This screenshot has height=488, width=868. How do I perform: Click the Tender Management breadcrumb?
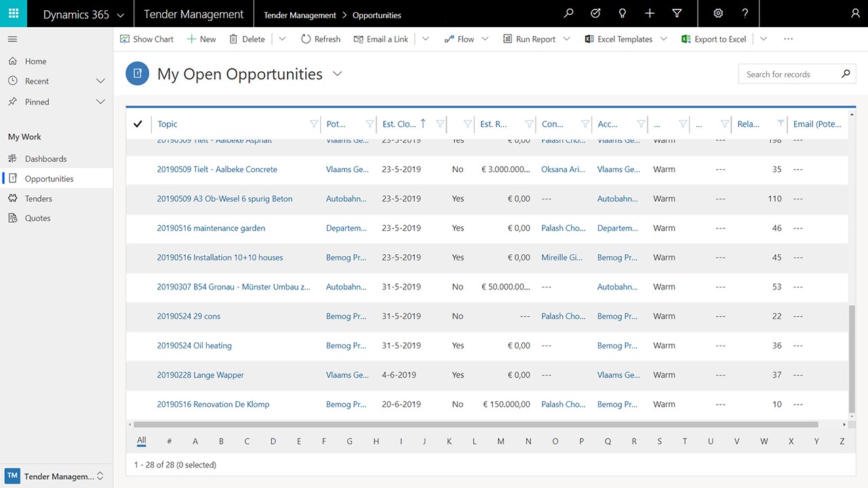pos(300,15)
